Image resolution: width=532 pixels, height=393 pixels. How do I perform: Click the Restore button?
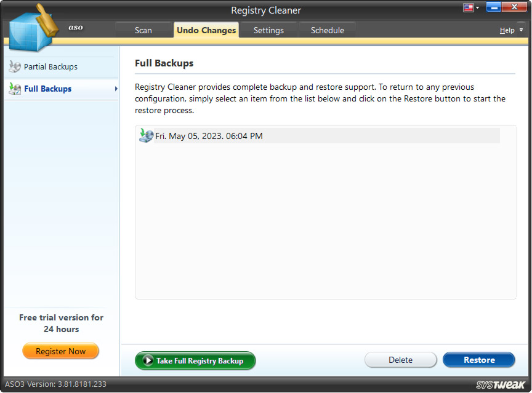click(x=479, y=360)
